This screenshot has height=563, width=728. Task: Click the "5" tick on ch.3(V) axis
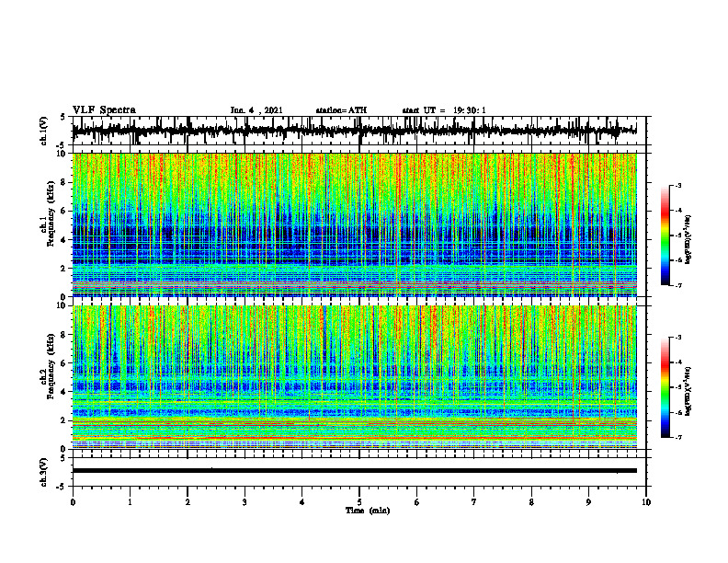pyautogui.click(x=63, y=458)
